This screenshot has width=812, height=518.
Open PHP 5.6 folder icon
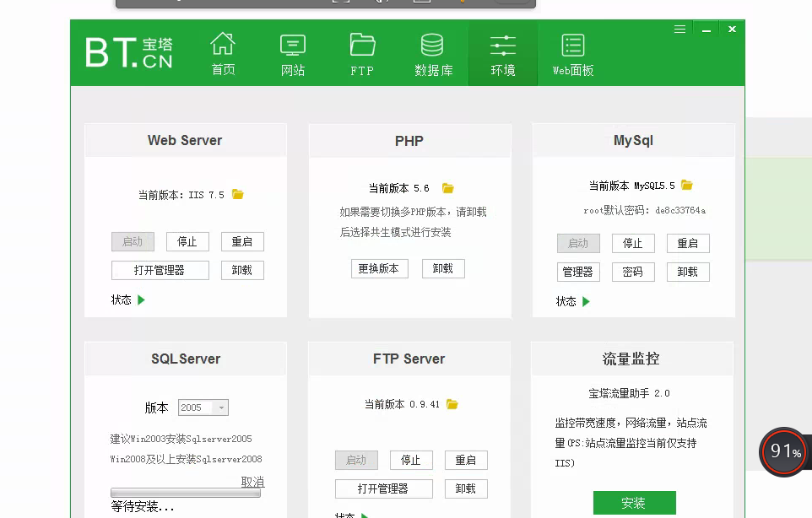click(448, 188)
